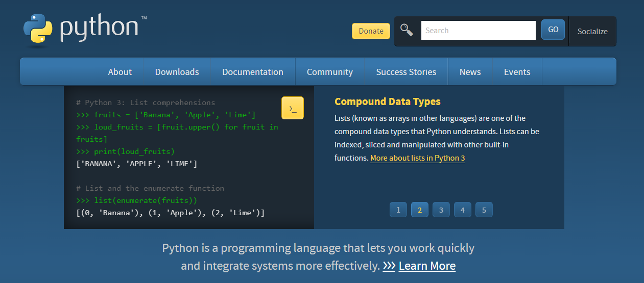The width and height of the screenshot is (644, 283).
Task: Click the comment '# List and the enumerate function'
Action: (150, 188)
